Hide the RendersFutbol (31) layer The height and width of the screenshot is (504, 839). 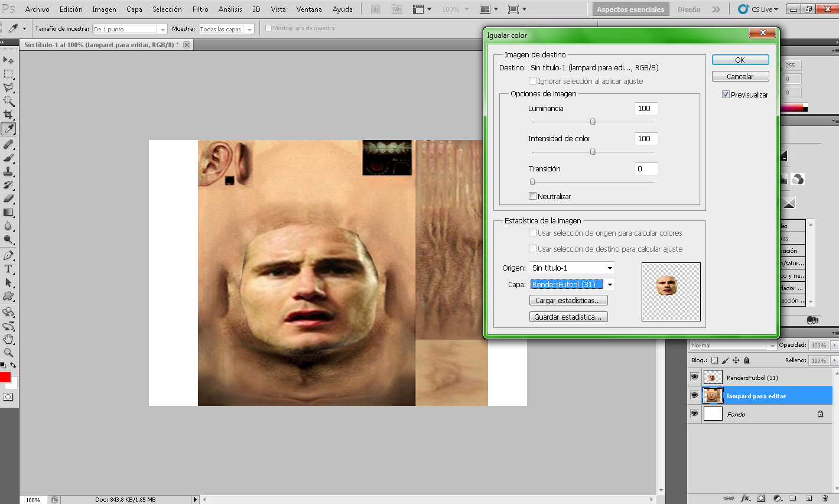(x=694, y=377)
